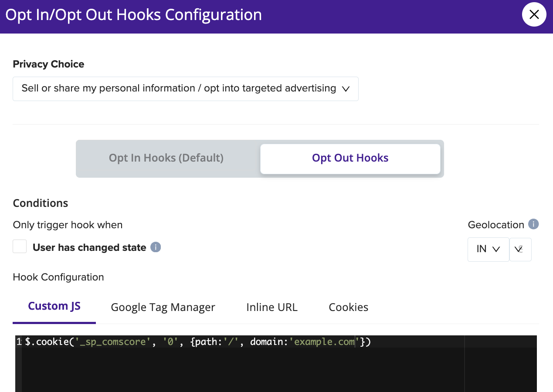553x392 pixels.
Task: Expand the IN geolocation operator dropdown
Action: click(x=488, y=249)
